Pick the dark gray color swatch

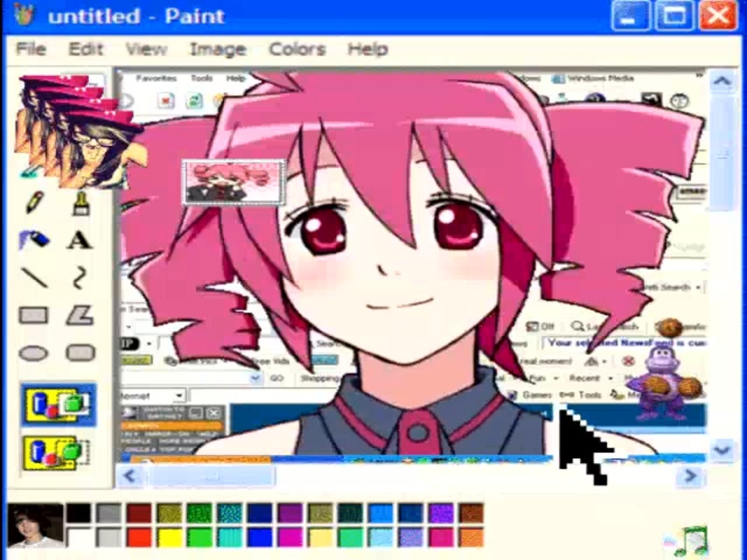(x=109, y=513)
